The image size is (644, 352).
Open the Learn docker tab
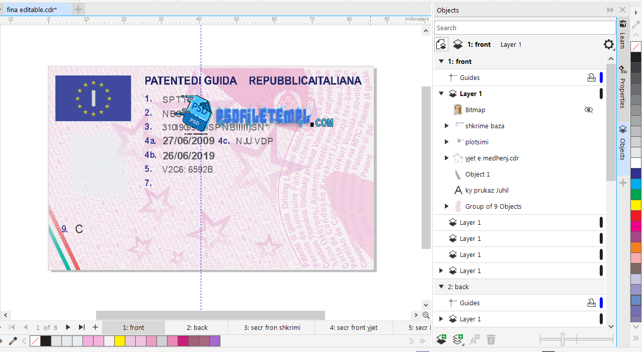tap(622, 35)
